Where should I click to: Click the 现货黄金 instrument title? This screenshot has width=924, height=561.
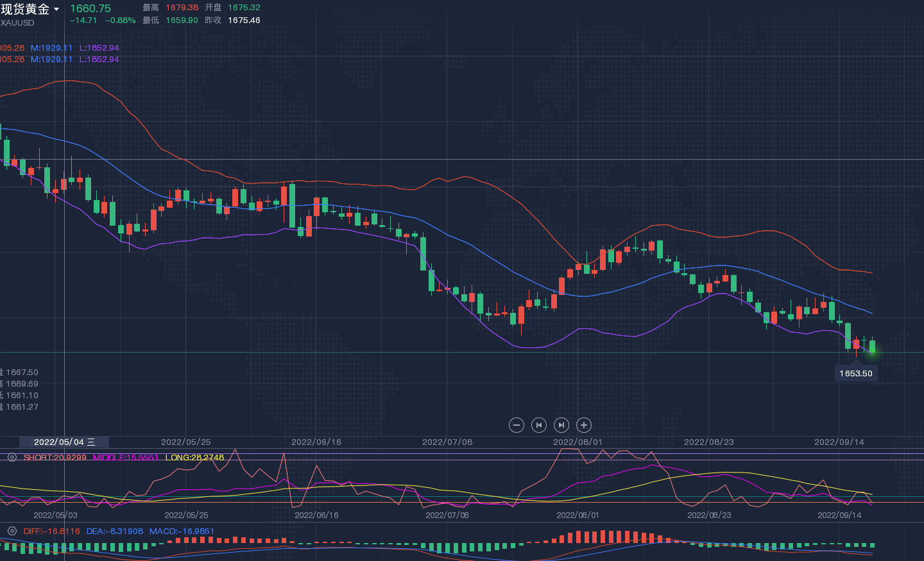click(x=26, y=9)
